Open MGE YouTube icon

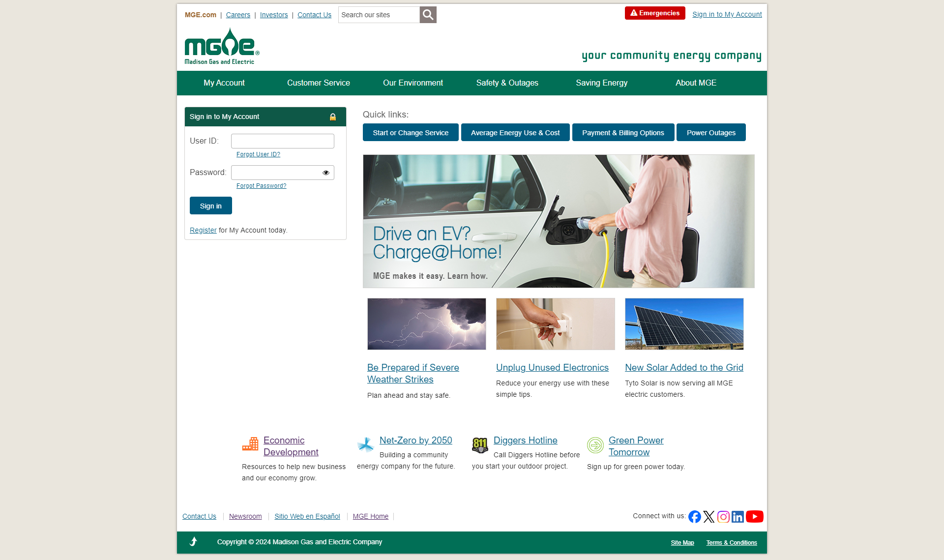755,516
